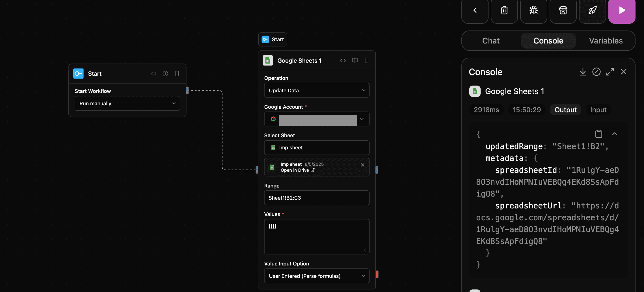Open the Value Input Option dropdown
Viewport: 644px width, 292px height.
point(316,276)
